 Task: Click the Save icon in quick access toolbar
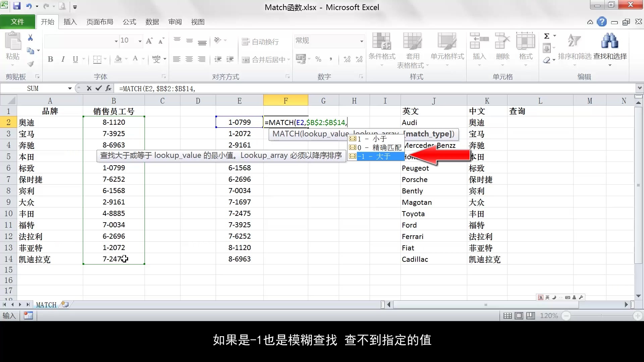[x=16, y=6]
